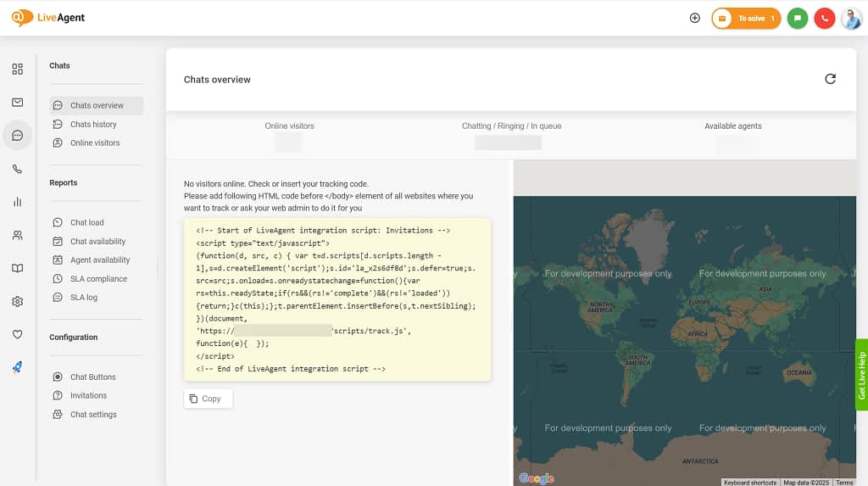The width and height of the screenshot is (868, 486).
Task: Open the Dashboard grid icon in sidebar
Action: pyautogui.click(x=17, y=69)
